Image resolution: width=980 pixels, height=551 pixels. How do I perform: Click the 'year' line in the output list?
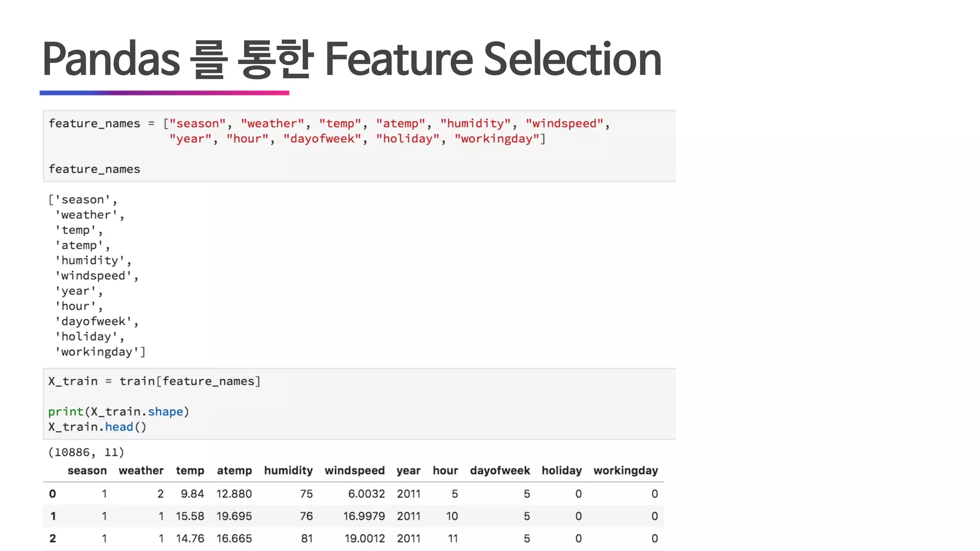click(x=78, y=291)
